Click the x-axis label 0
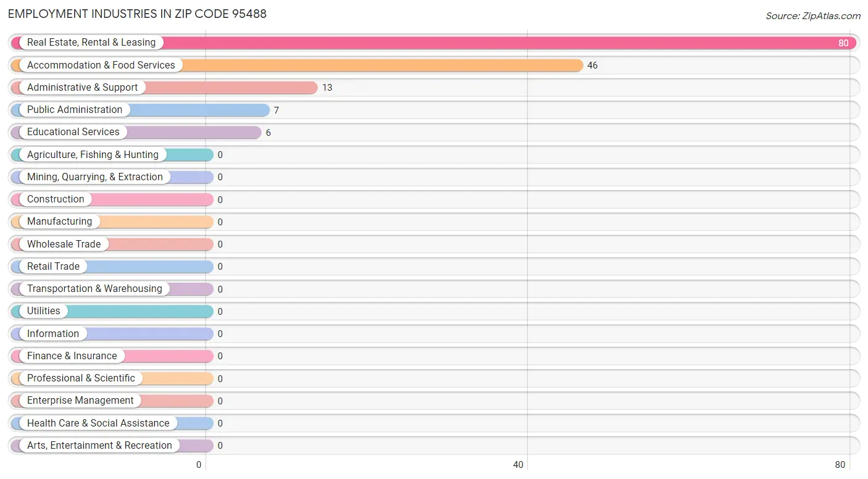This screenshot has width=868, height=479. point(199,465)
